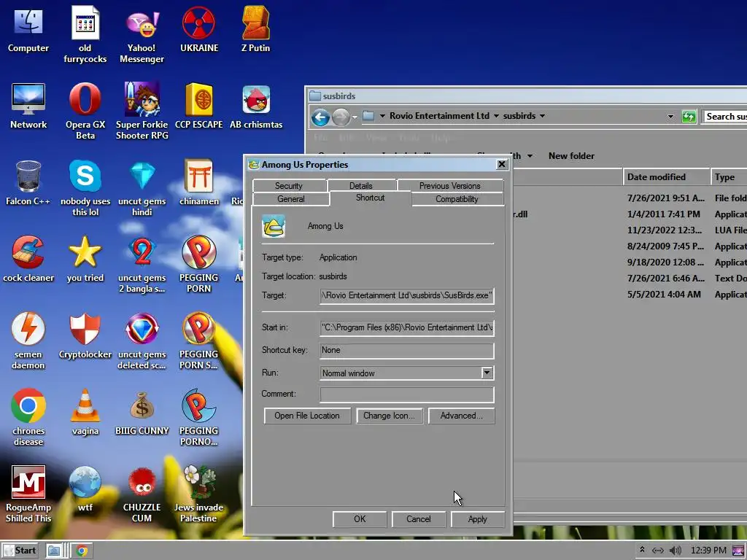Sort by the Date modified column header
The image size is (747, 560).
(666, 177)
